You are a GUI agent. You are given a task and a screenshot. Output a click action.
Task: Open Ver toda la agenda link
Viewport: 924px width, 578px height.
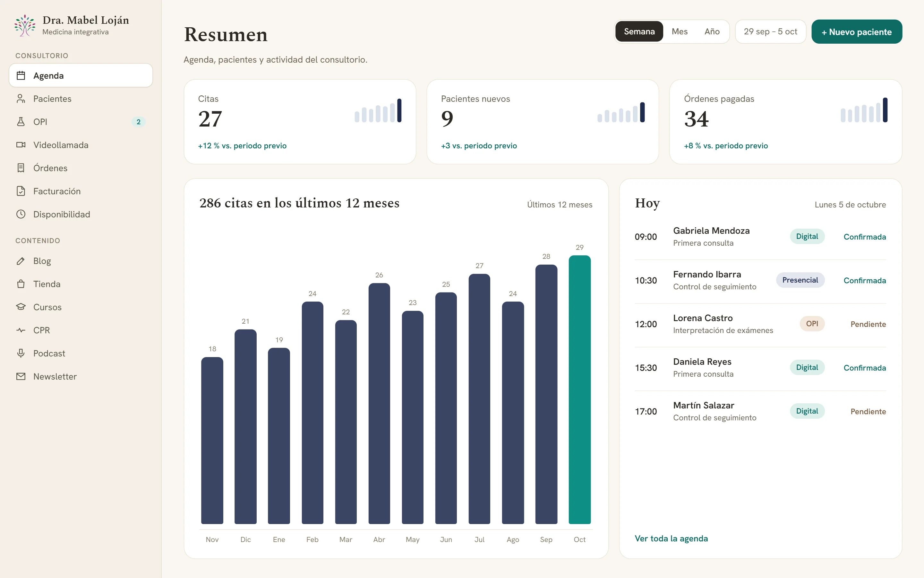pos(671,538)
